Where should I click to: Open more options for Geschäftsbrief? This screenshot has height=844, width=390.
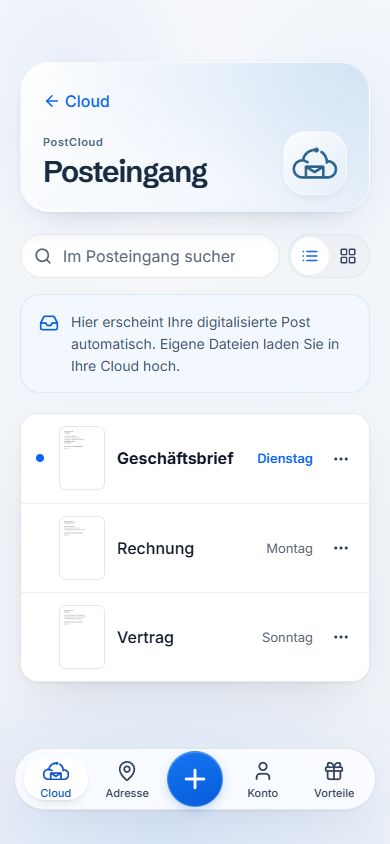tap(341, 459)
